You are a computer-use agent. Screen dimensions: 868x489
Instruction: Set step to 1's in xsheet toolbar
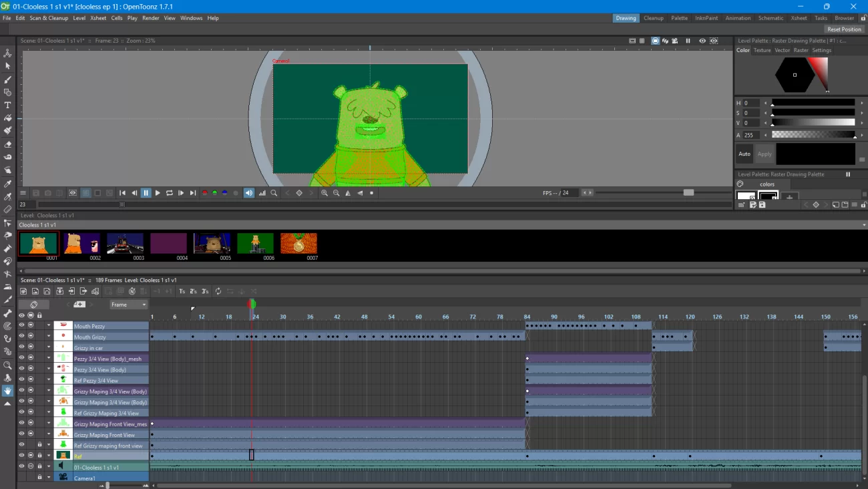[182, 291]
